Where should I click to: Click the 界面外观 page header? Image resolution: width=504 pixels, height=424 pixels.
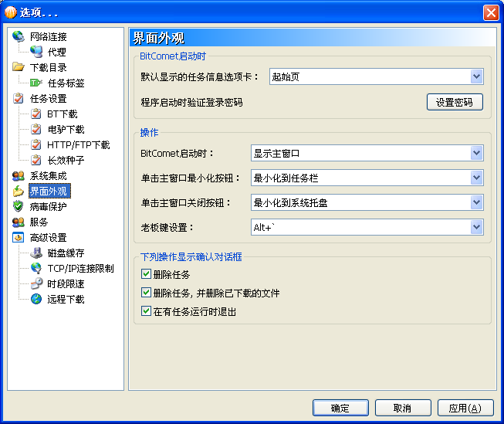pyautogui.click(x=313, y=38)
